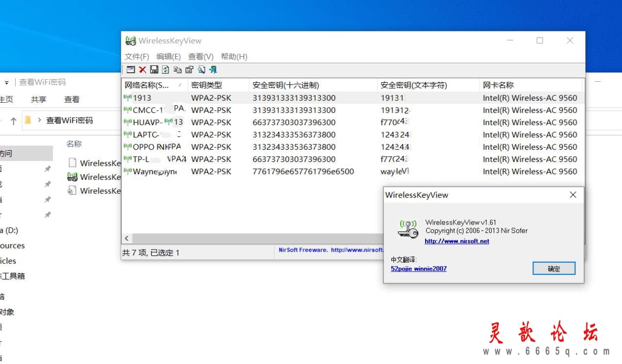Click the green refresh toolbar icon
The image size is (622, 364).
point(166,69)
